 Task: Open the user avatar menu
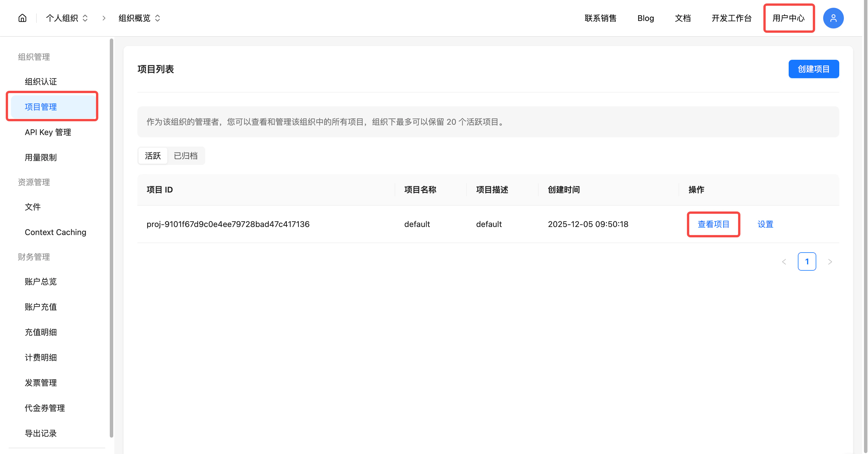pos(833,18)
